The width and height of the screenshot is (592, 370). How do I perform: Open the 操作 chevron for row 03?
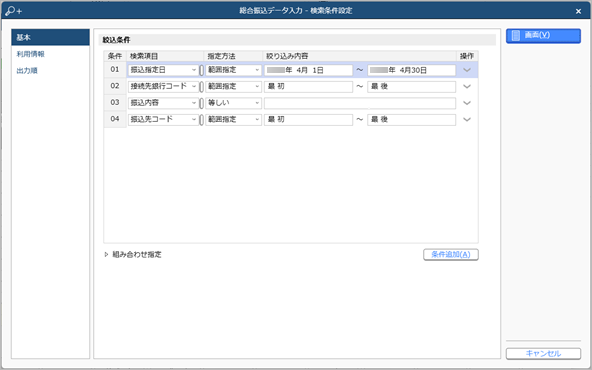pyautogui.click(x=467, y=103)
